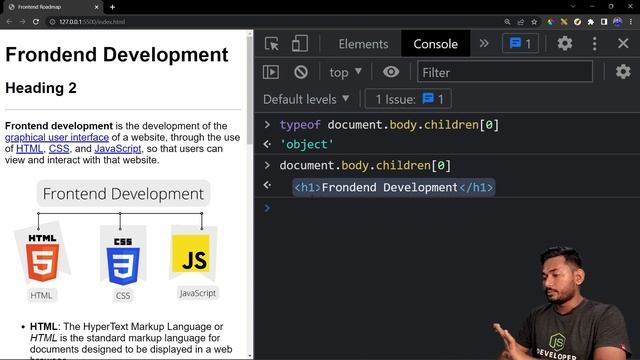
Task: Open DevTools settings gear in the top bar
Action: (565, 43)
